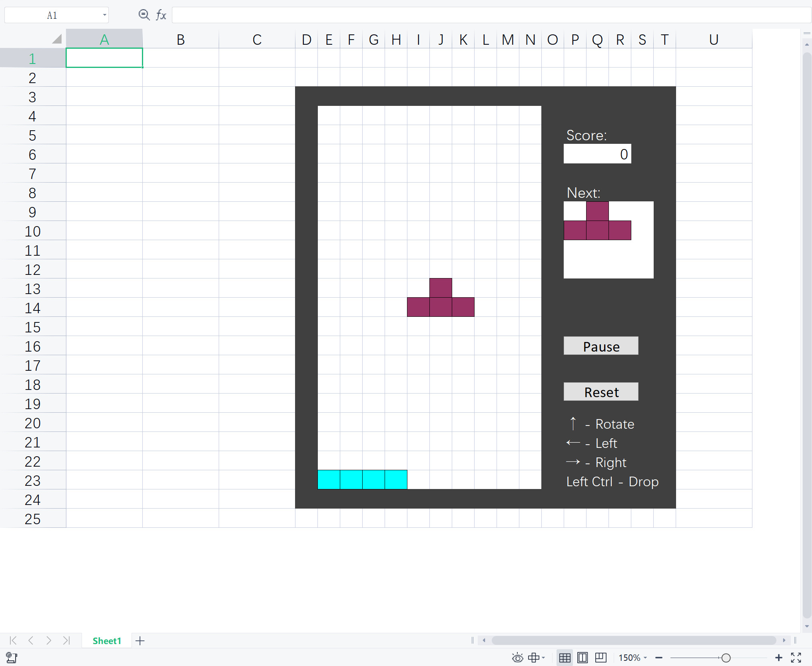The width and height of the screenshot is (812, 666).
Task: Click the leftmost cyan block at the bottom
Action: 329,479
